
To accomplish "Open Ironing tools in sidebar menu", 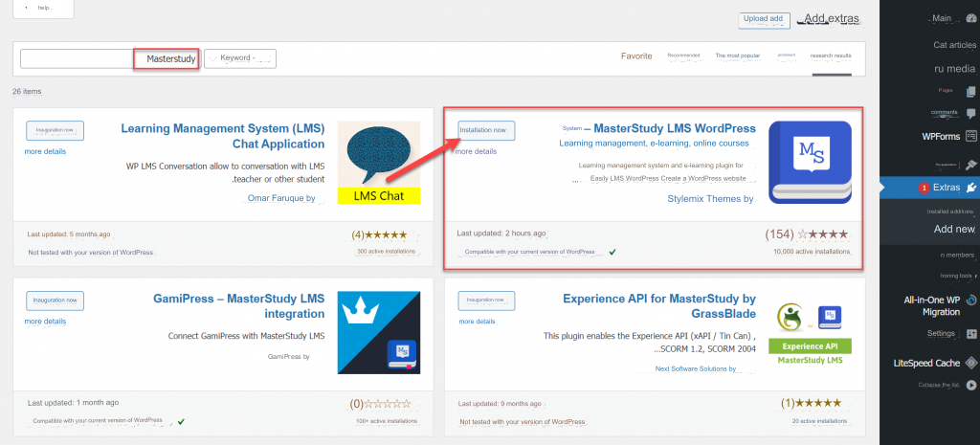I will tap(957, 276).
